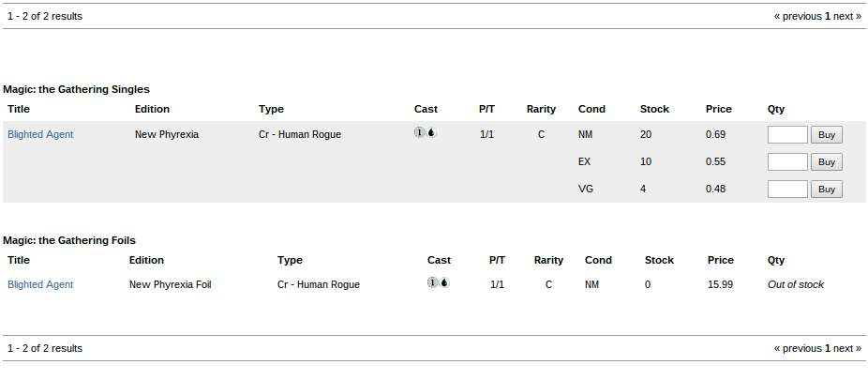
Task: Focus the quantity field for VG condition
Action: click(787, 189)
